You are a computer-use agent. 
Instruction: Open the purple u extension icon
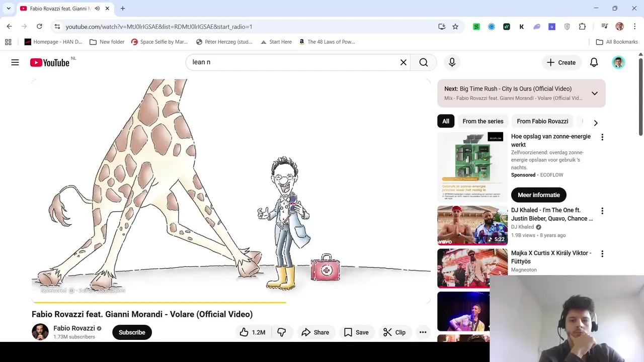tap(552, 27)
